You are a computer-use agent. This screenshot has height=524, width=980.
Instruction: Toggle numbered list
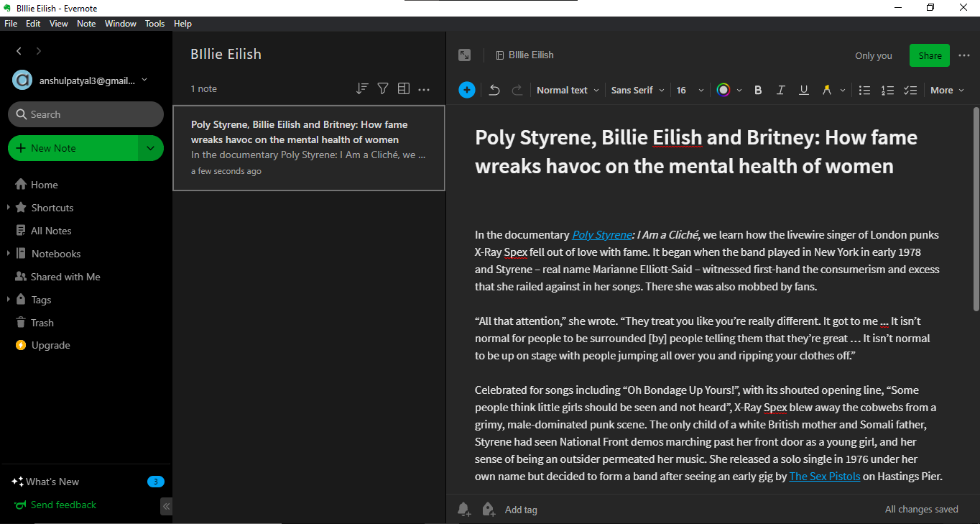888,90
